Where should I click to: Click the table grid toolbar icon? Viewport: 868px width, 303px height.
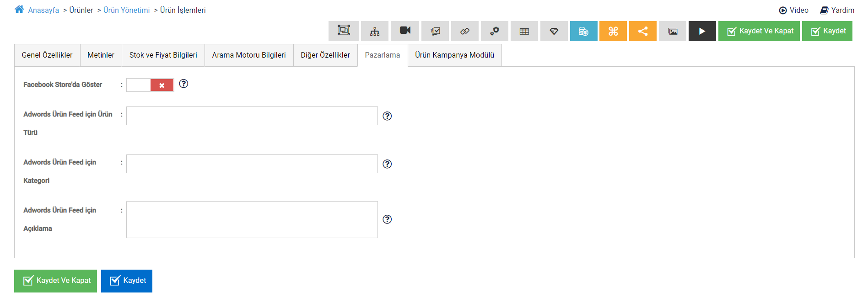point(524,31)
